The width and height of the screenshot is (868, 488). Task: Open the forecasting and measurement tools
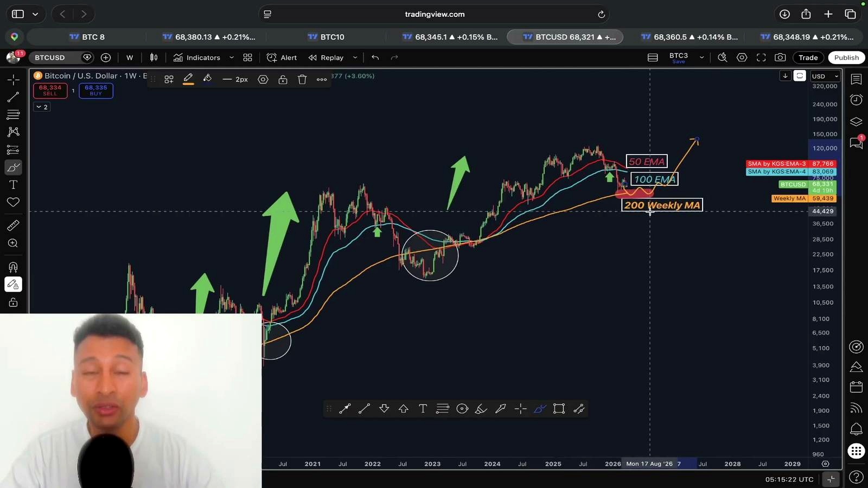coord(13,150)
